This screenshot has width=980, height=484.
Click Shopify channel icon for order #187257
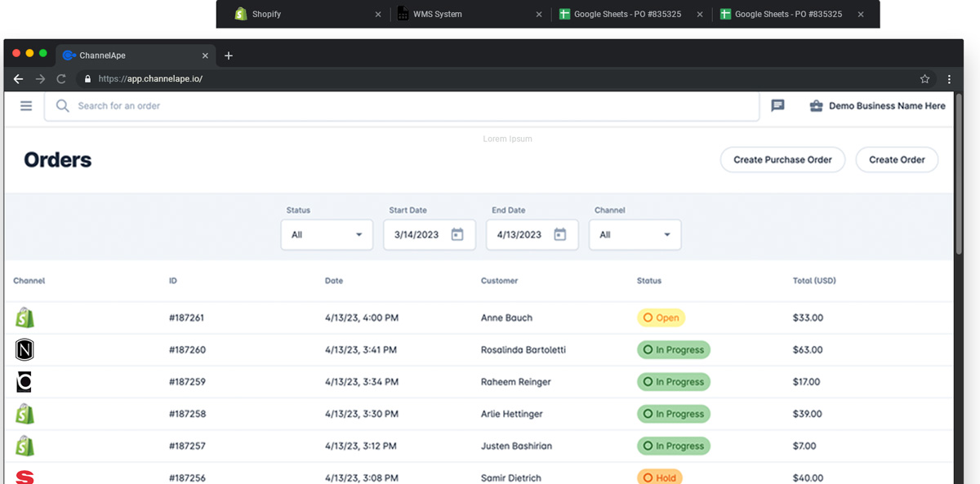(24, 446)
